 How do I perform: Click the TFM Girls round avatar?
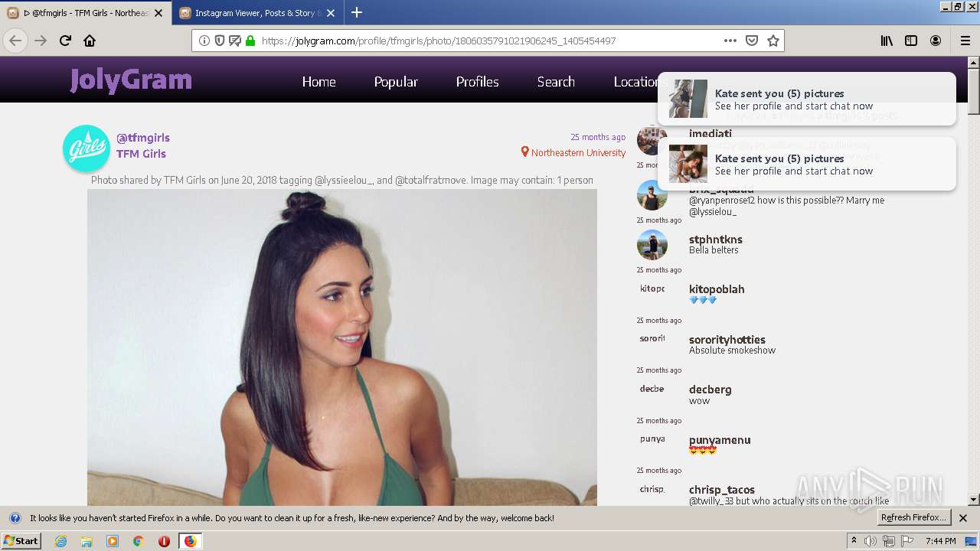point(87,148)
